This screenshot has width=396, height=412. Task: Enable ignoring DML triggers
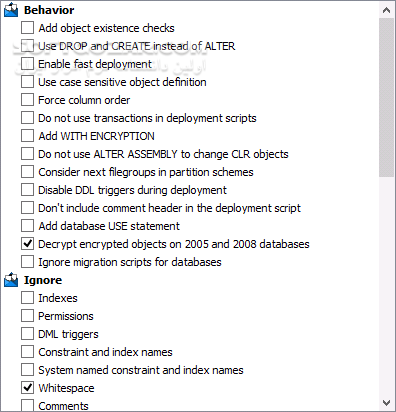pos(27,334)
